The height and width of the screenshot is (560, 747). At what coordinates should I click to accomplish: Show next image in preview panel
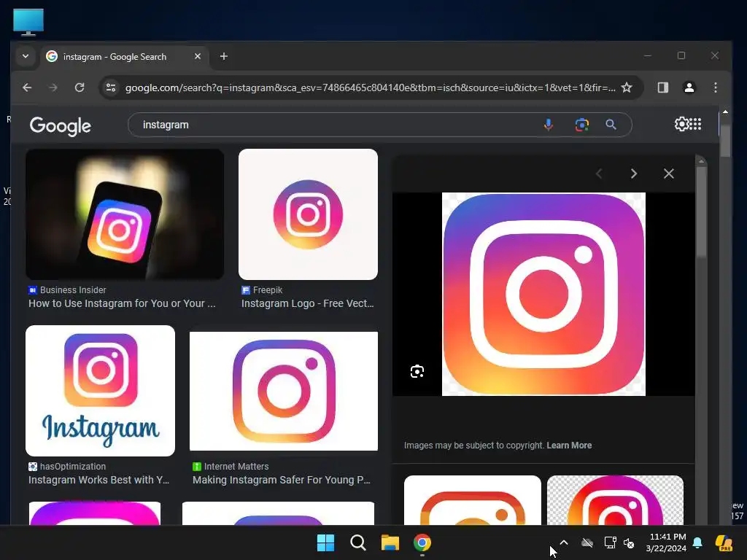[x=634, y=174]
